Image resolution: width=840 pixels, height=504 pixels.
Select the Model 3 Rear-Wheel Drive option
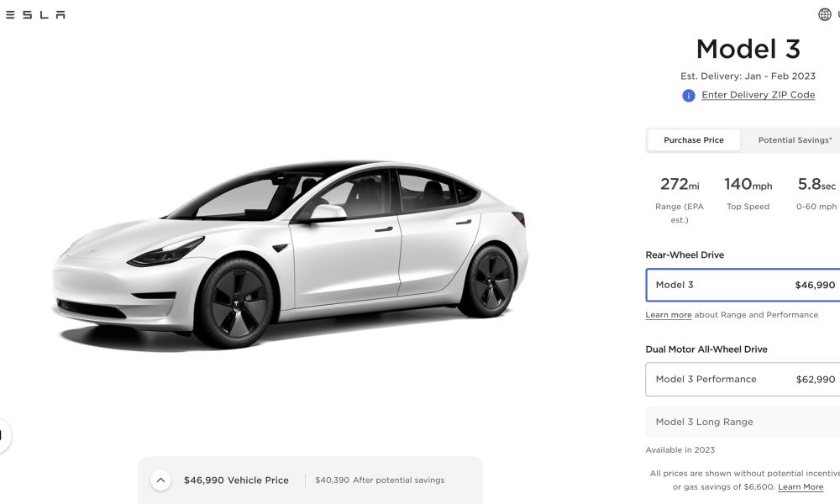[x=743, y=285]
